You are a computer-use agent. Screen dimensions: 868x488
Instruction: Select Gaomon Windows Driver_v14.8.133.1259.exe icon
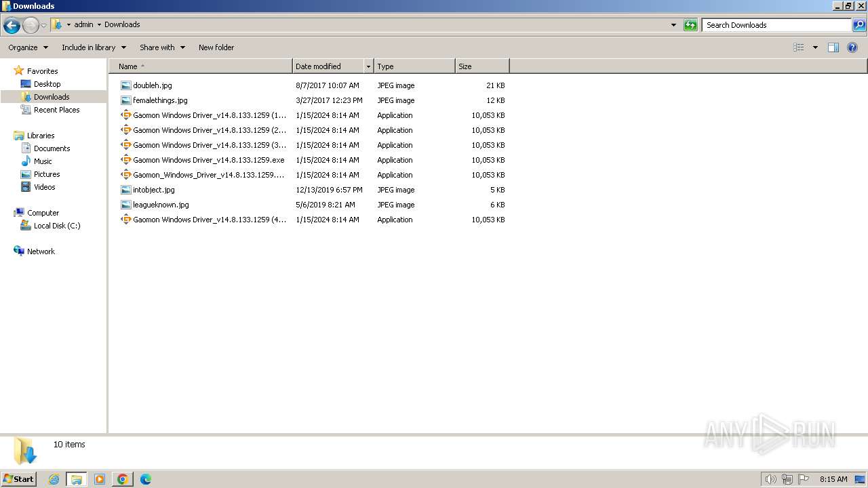click(125, 160)
